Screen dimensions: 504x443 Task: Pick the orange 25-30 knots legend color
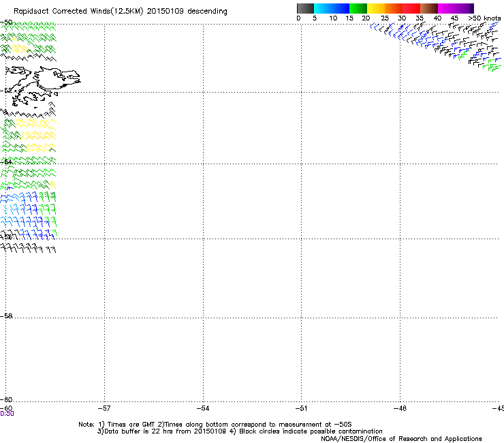[x=394, y=8]
